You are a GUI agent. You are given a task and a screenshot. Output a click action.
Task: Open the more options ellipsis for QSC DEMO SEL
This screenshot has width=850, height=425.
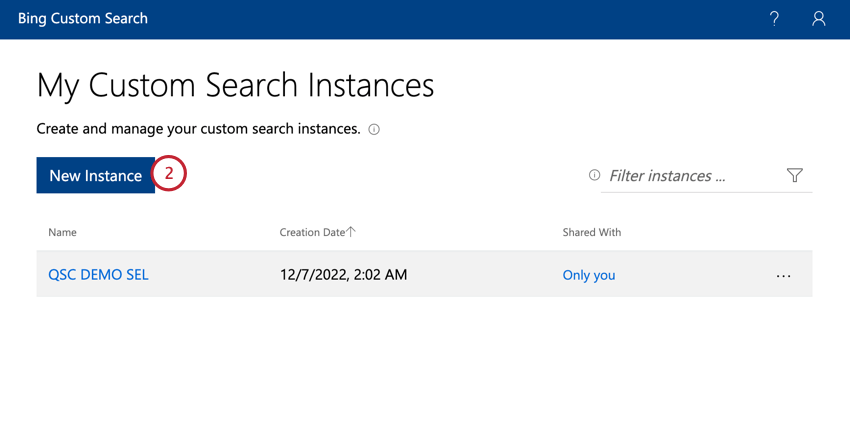coord(783,275)
